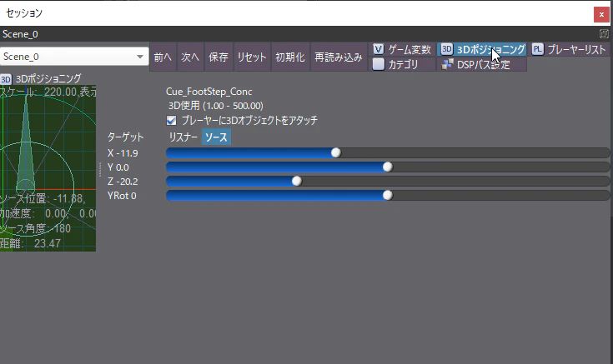Toggle the プレーヤーリスト panel button
The height and width of the screenshot is (364, 613).
coord(569,50)
